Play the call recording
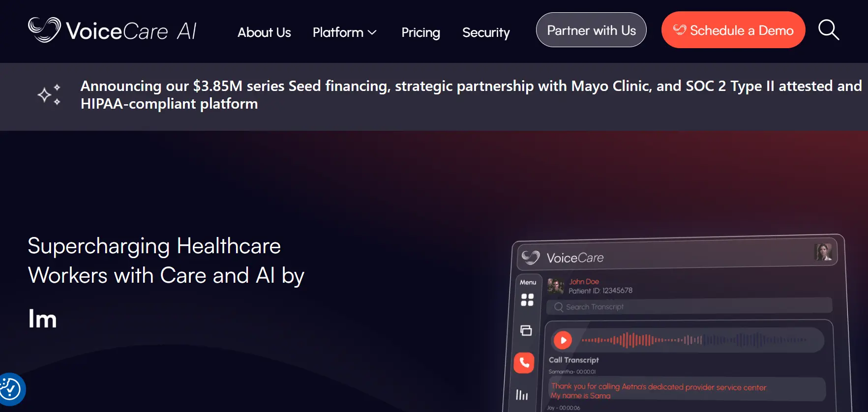The width and height of the screenshot is (868, 412). coord(563,340)
